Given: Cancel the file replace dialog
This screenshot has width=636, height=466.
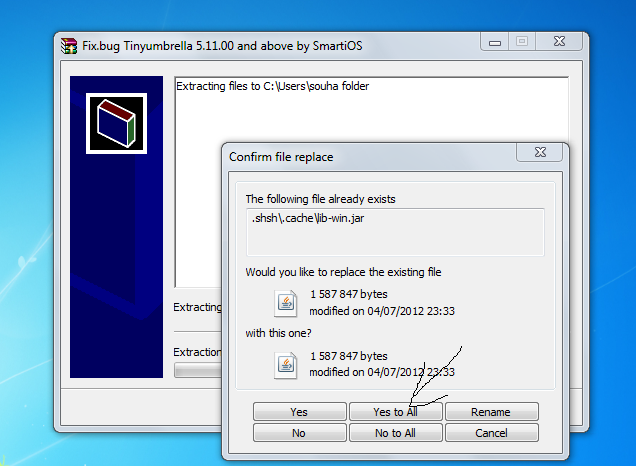Looking at the screenshot, I should click(492, 433).
